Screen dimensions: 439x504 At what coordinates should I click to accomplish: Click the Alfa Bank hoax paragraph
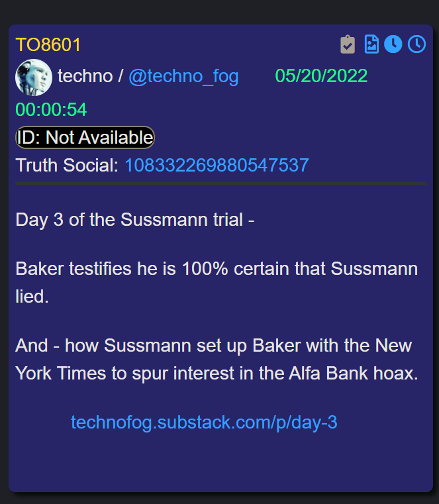217,359
